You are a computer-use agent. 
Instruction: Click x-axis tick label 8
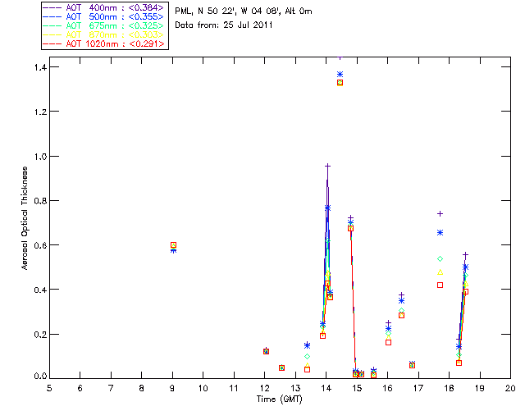tap(142, 388)
